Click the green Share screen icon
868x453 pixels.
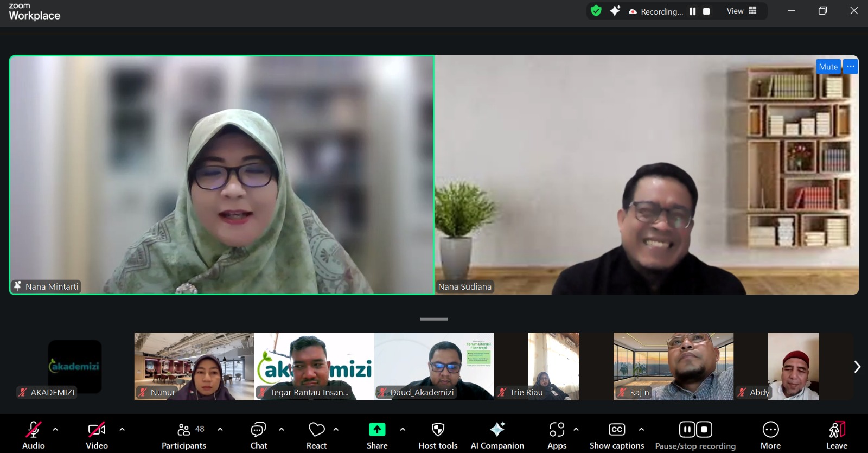[377, 430]
